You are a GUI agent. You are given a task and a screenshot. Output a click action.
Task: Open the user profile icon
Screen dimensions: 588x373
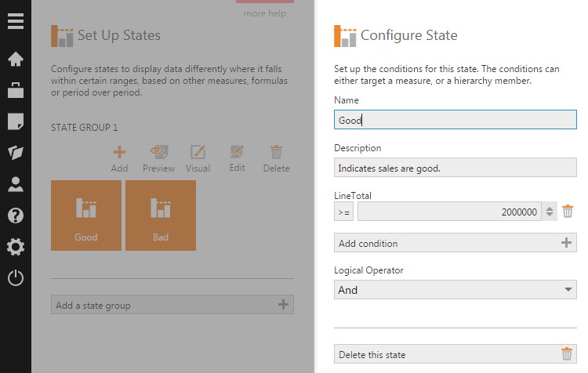(16, 184)
